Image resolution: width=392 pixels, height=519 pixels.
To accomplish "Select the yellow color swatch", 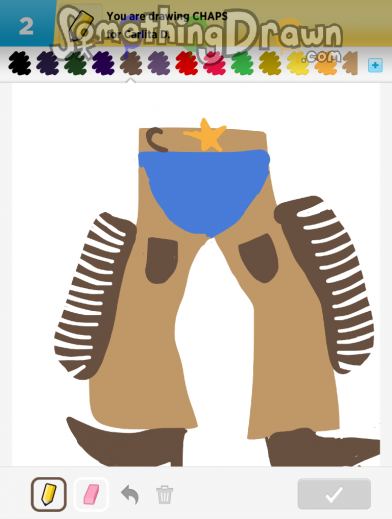I will (298, 63).
